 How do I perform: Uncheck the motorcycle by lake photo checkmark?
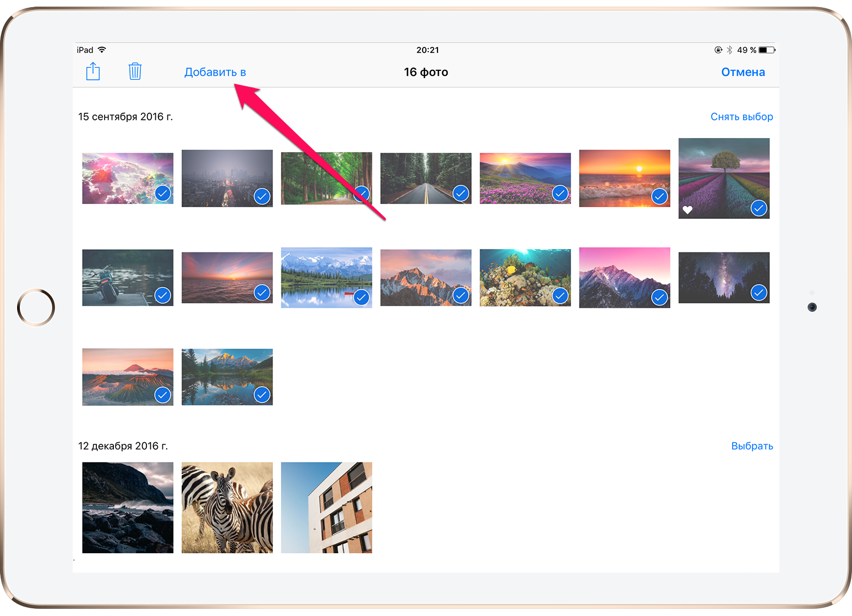(x=162, y=295)
